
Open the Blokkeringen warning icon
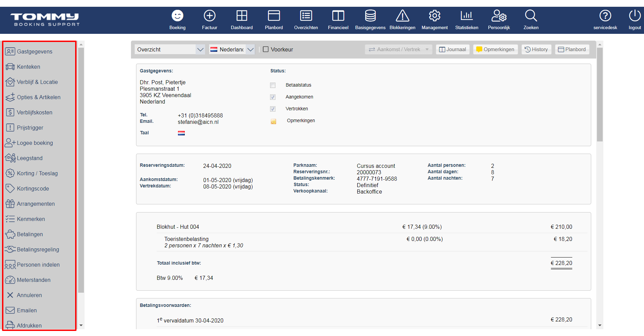pyautogui.click(x=402, y=16)
